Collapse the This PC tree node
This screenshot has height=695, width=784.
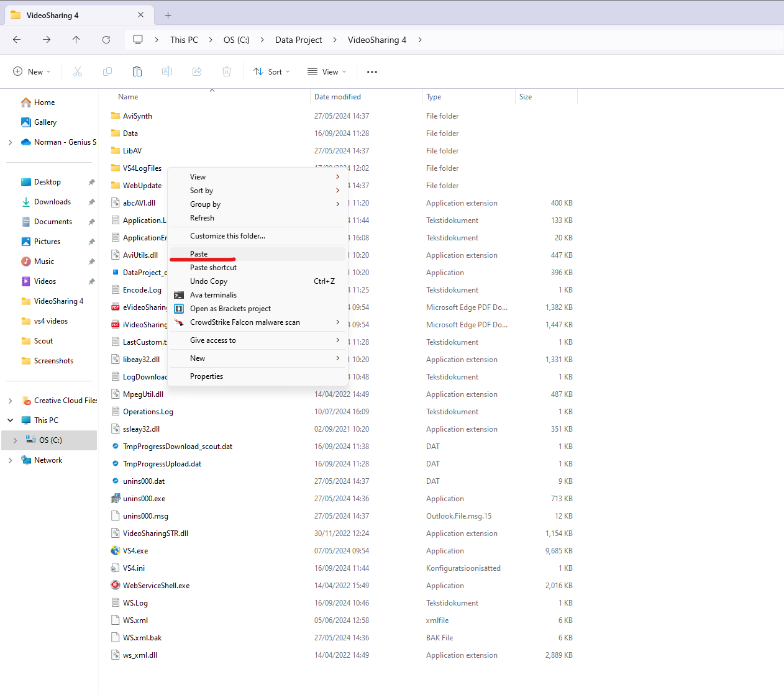tap(11, 420)
